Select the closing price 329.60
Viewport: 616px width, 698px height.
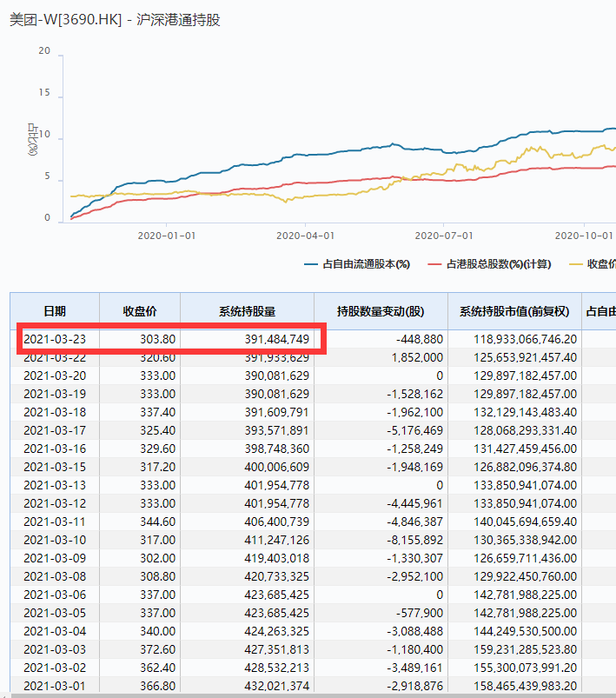point(157,449)
